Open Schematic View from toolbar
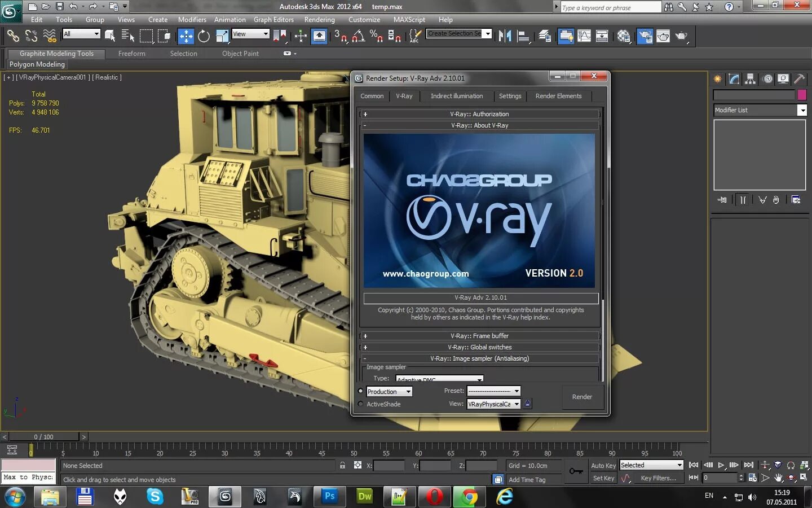812x508 pixels. click(x=602, y=36)
